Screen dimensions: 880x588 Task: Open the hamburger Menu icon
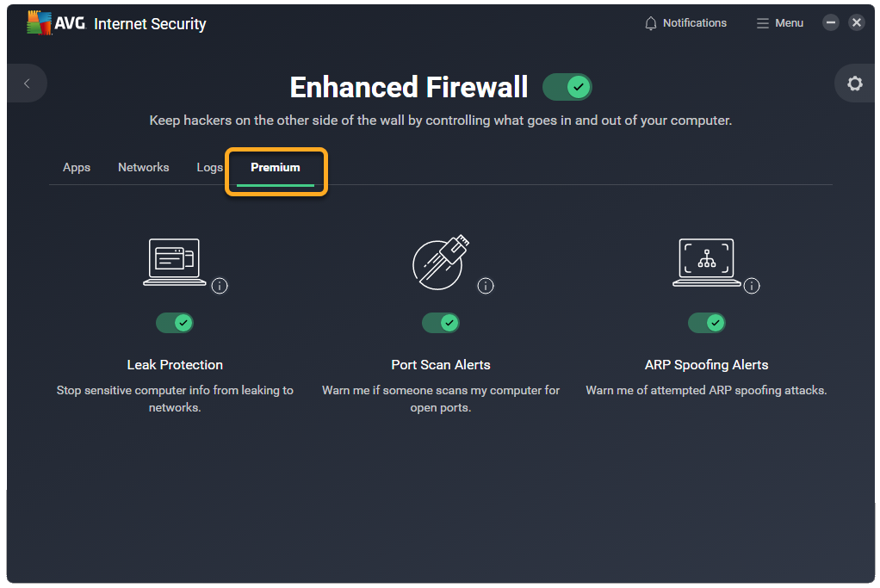point(762,23)
